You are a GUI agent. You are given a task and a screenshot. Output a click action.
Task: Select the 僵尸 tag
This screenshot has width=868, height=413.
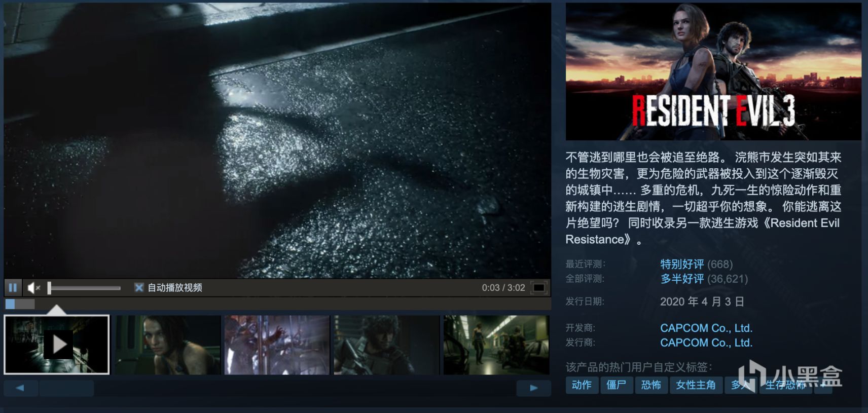click(x=617, y=385)
